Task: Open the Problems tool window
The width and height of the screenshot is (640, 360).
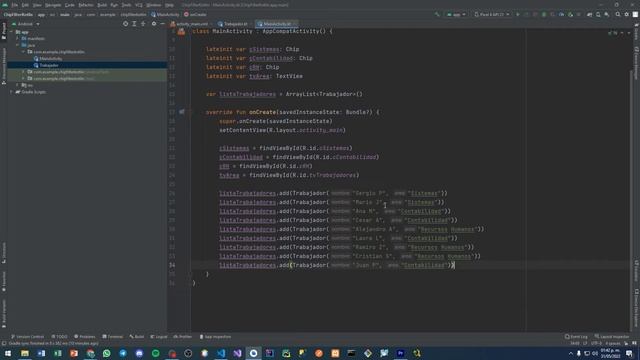Action: [84, 337]
